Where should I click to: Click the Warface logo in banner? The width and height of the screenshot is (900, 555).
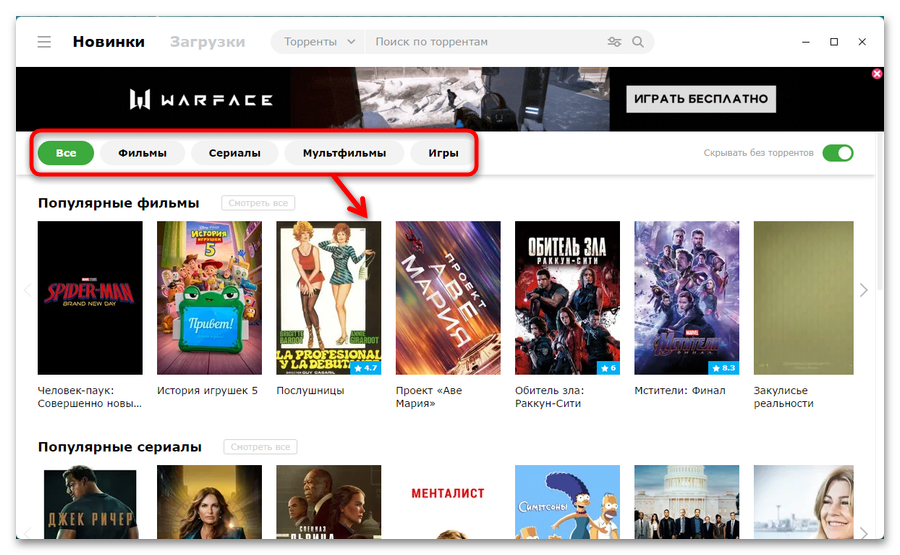(201, 99)
